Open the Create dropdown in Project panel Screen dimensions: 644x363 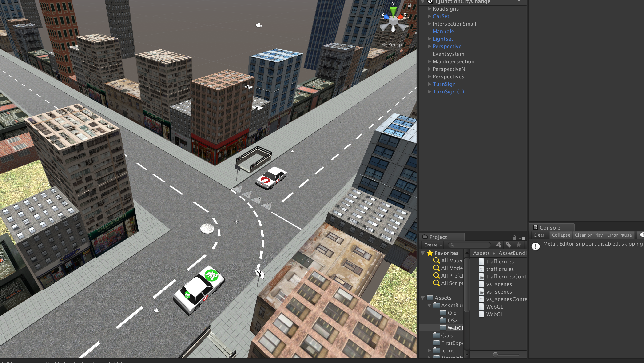point(433,245)
